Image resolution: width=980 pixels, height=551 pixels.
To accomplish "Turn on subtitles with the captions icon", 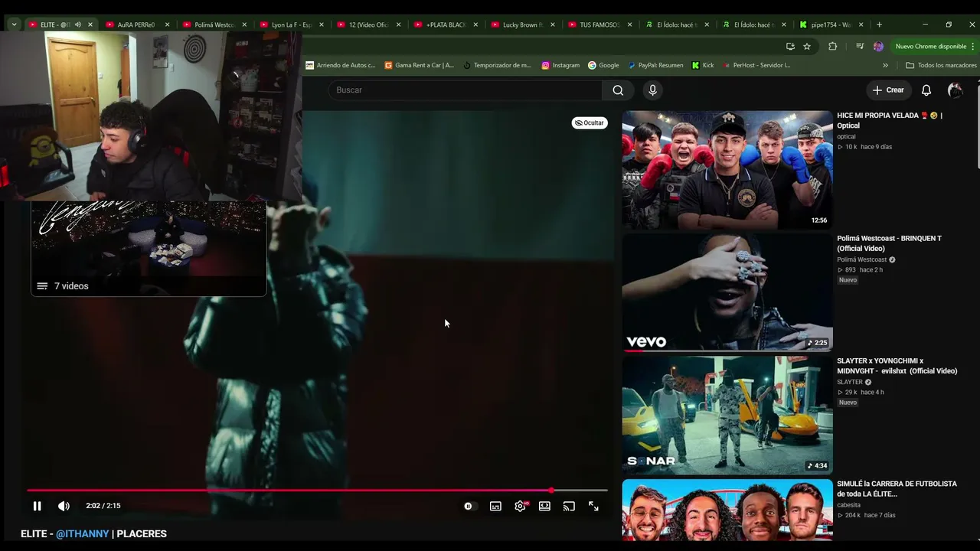I will coord(495,506).
